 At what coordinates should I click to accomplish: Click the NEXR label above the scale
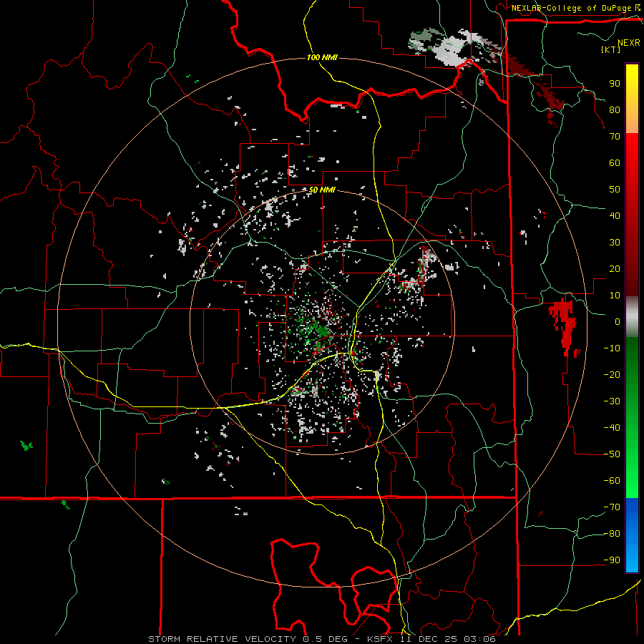(x=628, y=43)
